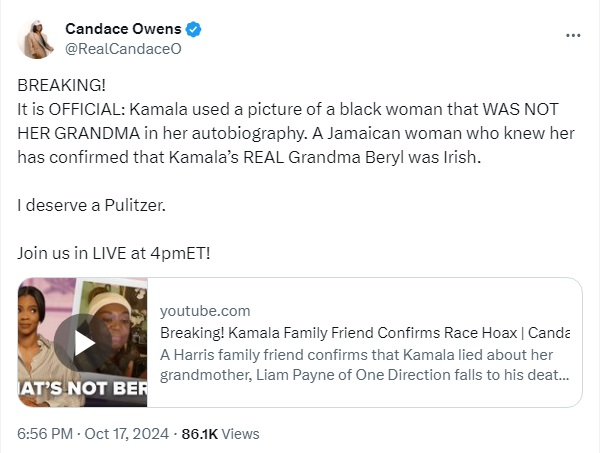Click the video title Breaking! Kamala Family Friend
603x453 pixels.
coord(365,333)
